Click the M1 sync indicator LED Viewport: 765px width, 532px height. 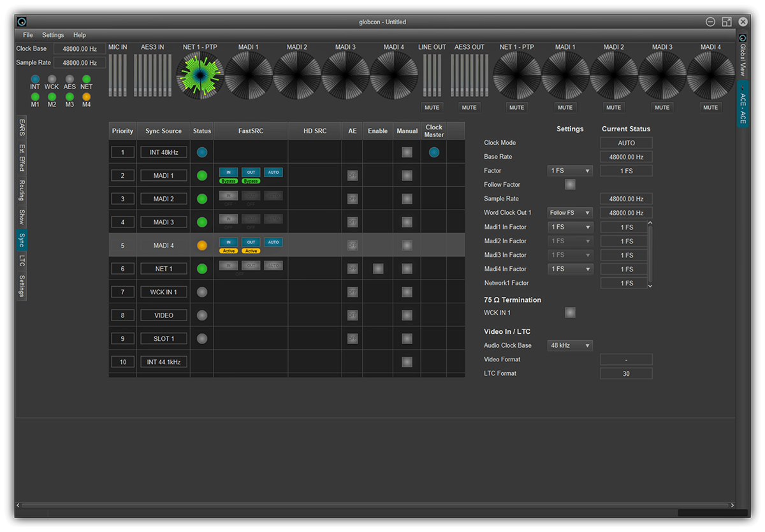coord(35,97)
